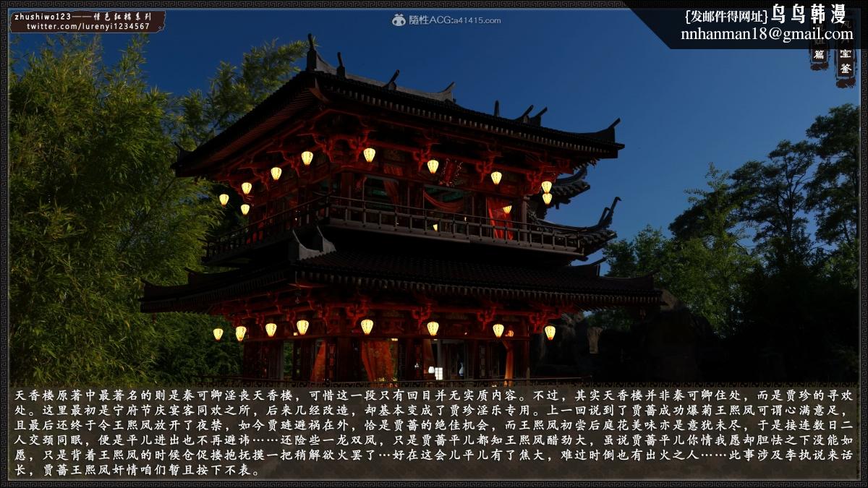Click the 篇 vertical seal banner
Viewport: 868px width, 488px height.
[x=819, y=55]
